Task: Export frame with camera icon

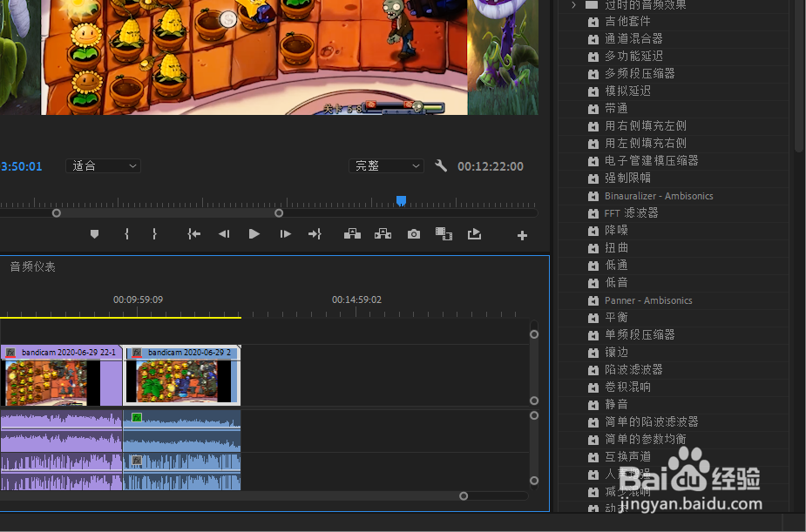Action: (414, 234)
